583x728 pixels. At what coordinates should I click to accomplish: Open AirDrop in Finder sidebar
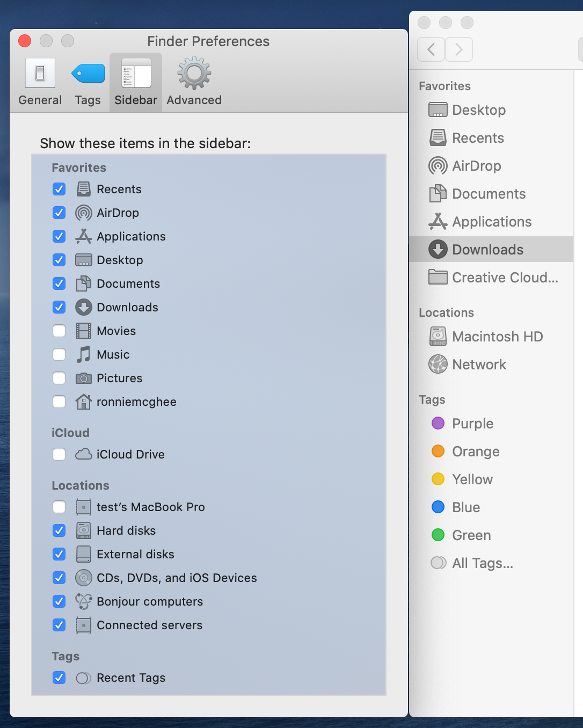point(491,166)
